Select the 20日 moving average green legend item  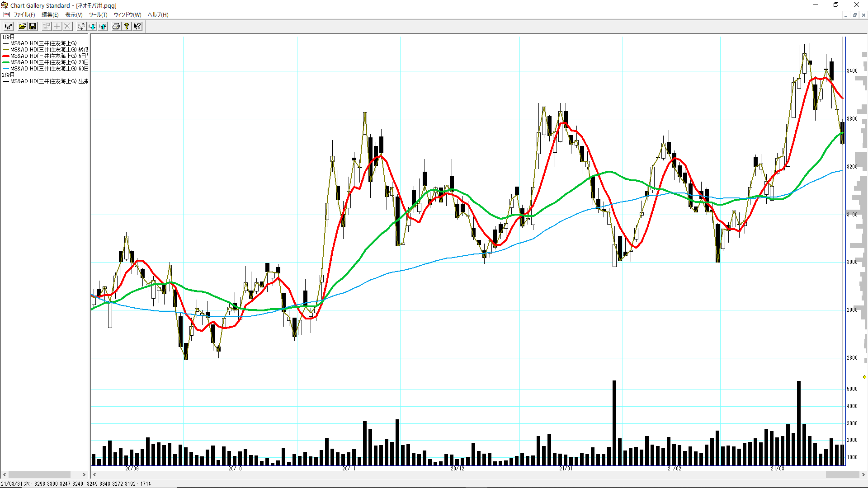click(45, 62)
